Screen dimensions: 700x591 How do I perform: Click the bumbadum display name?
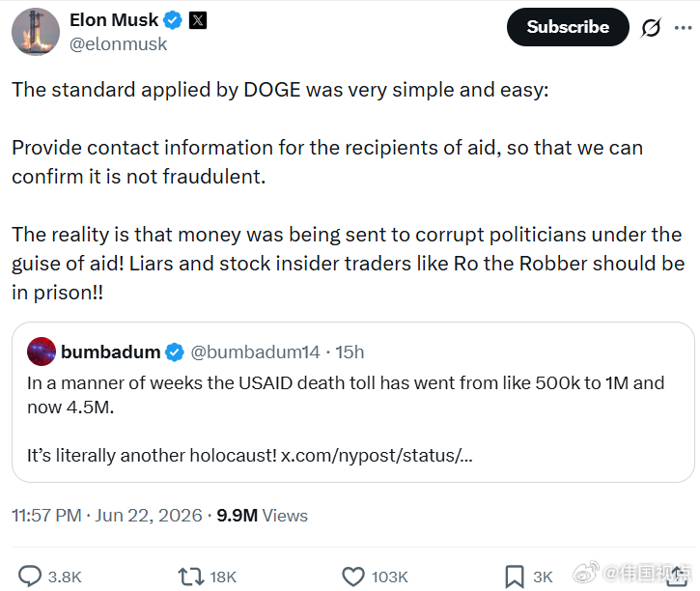point(110,352)
